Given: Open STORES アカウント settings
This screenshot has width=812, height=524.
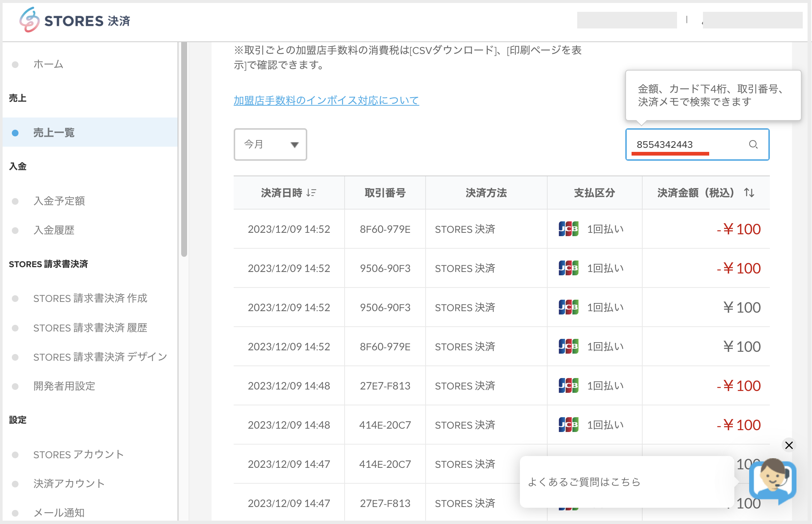Looking at the screenshot, I should [78, 455].
